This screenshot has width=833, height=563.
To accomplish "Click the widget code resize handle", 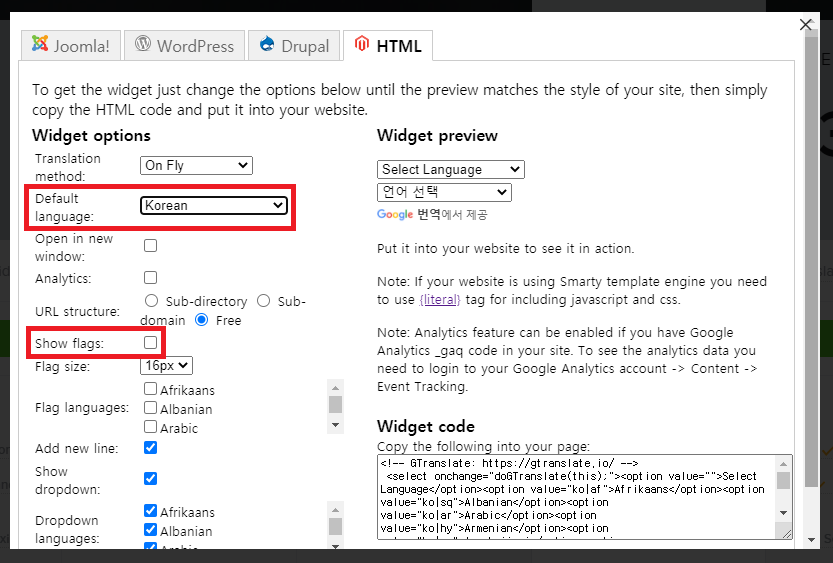I will click(785, 533).
